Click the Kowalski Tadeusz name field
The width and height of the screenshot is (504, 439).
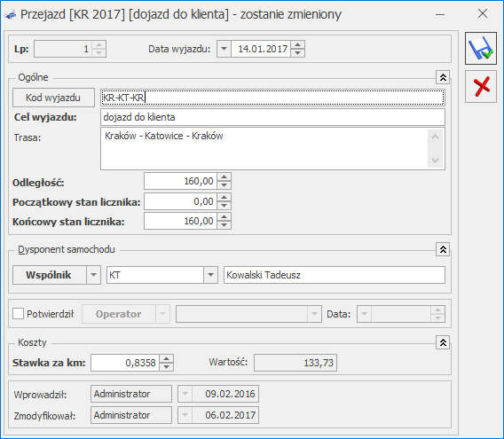pos(335,275)
